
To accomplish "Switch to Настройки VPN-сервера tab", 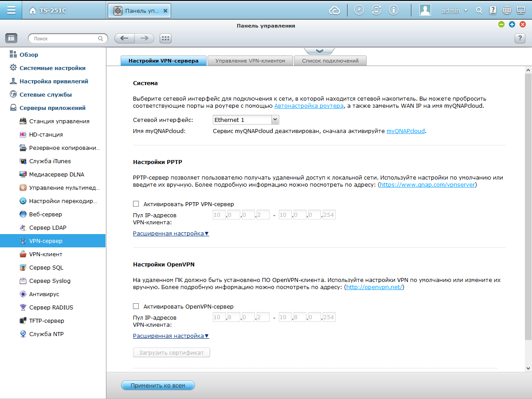I will pyautogui.click(x=164, y=61).
